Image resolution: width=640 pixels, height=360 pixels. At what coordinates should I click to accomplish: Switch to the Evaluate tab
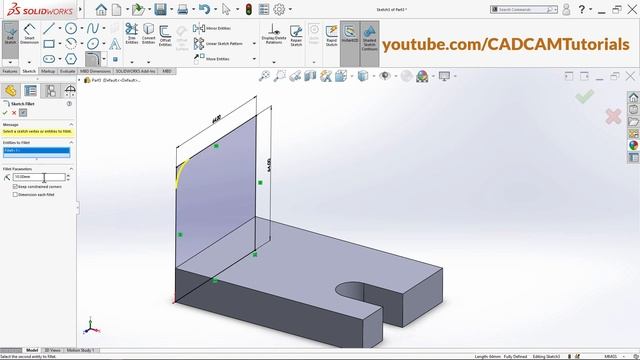67,71
